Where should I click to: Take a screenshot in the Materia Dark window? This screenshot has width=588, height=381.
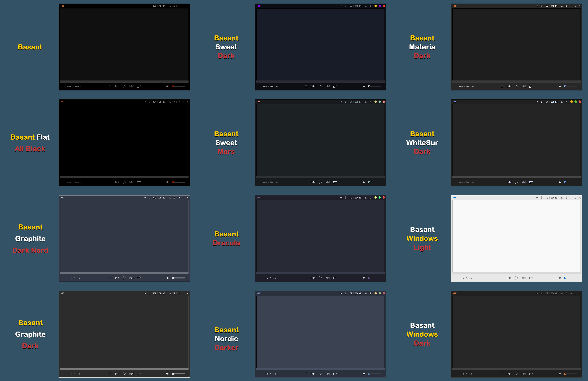[x=556, y=6]
